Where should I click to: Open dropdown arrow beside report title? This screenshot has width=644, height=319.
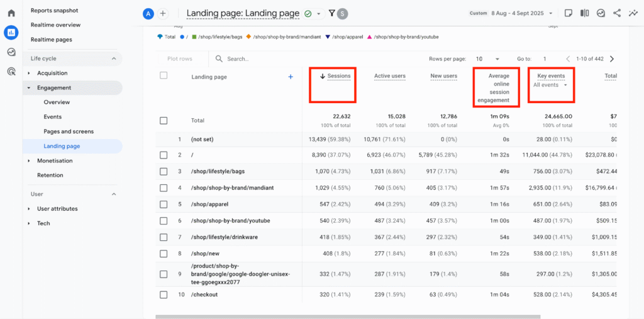point(319,14)
